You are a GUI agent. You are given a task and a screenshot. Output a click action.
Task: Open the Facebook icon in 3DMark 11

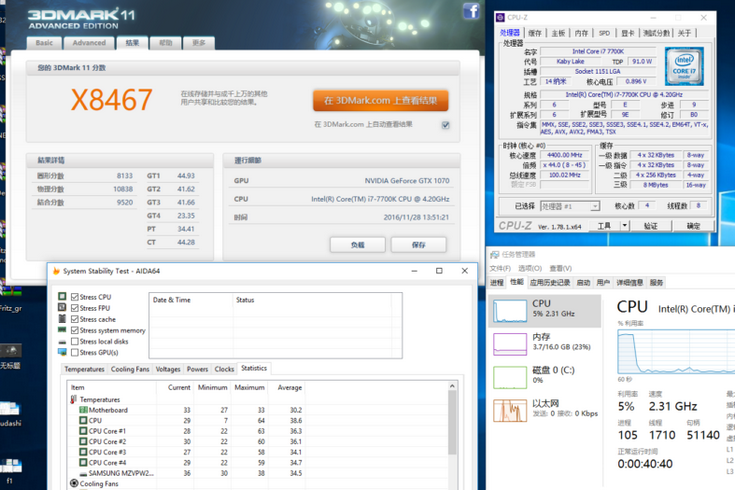pos(471,11)
